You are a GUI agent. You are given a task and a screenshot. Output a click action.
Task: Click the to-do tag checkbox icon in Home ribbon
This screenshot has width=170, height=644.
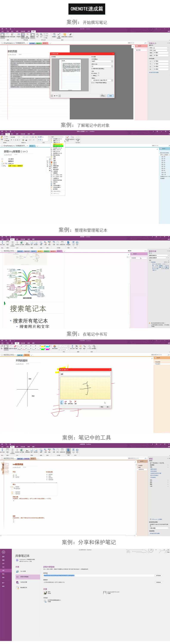coord(67,138)
